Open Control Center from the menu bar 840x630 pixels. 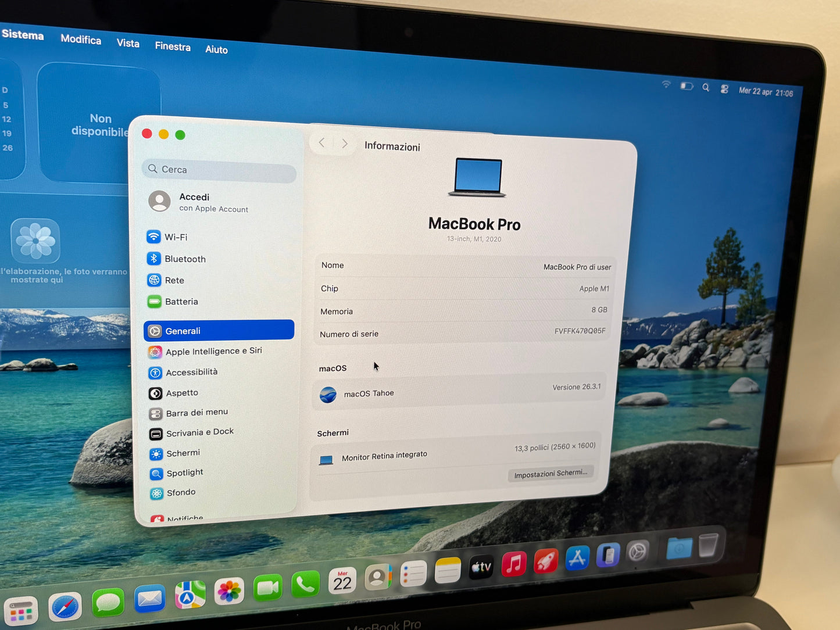pos(724,89)
